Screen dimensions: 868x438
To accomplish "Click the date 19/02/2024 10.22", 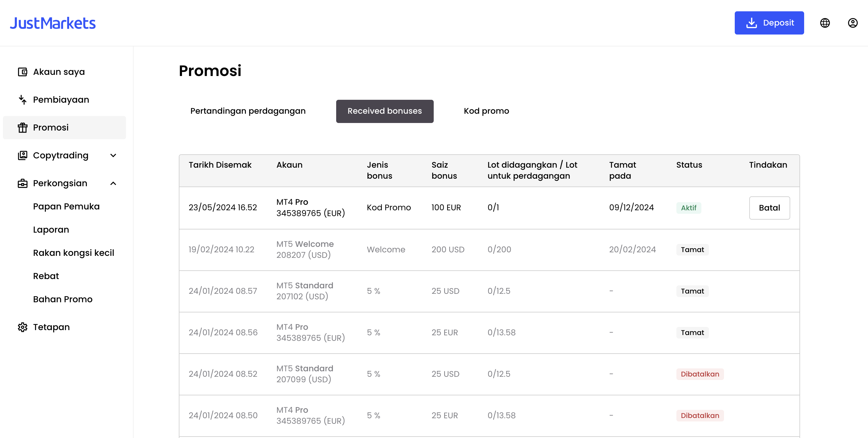I will [221, 250].
